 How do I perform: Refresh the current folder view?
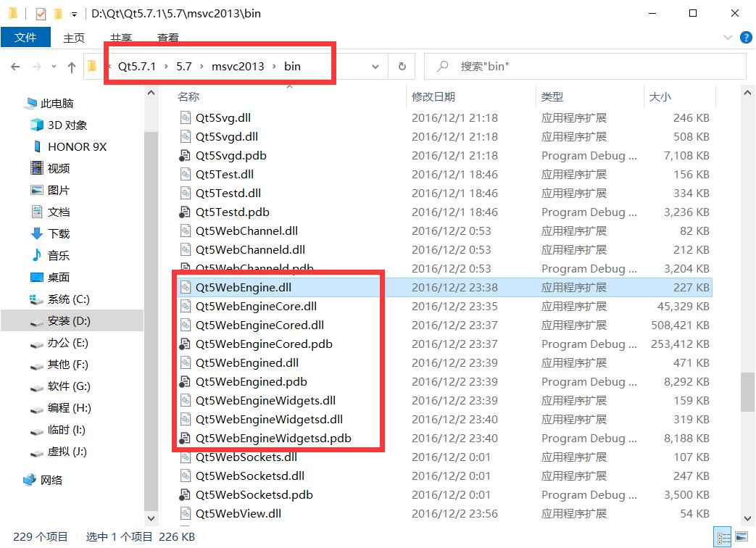point(402,66)
